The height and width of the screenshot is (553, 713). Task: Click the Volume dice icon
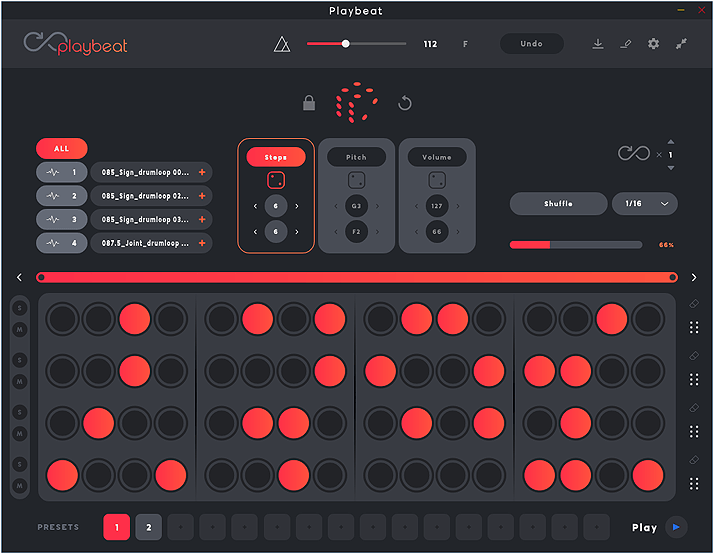437,180
